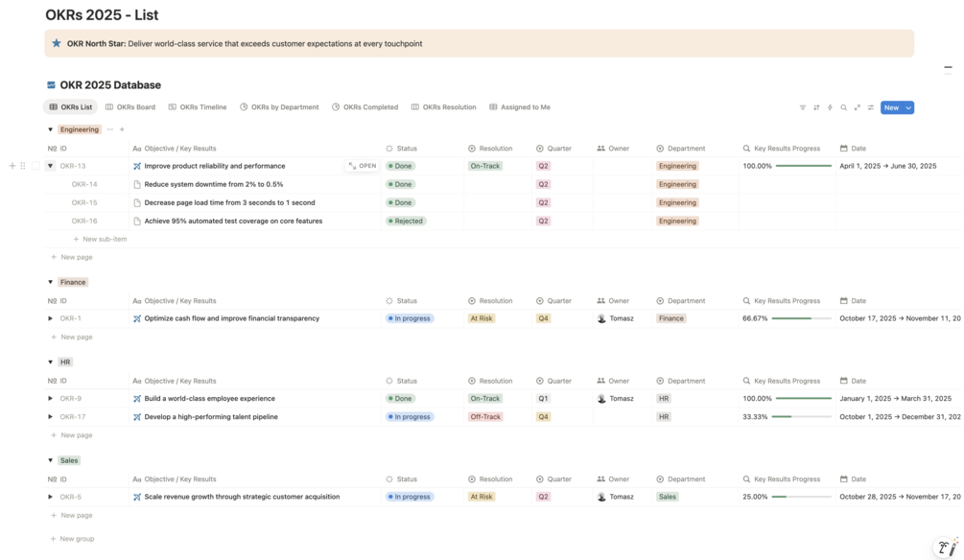Collapse the Finance group triangle
The width and height of the screenshot is (964, 560).
(x=51, y=282)
